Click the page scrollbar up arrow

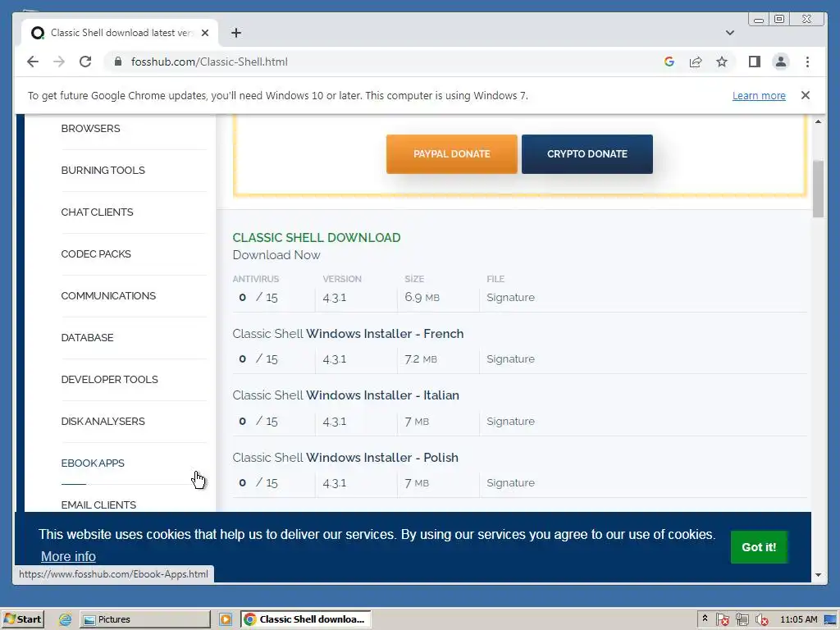[x=818, y=121]
